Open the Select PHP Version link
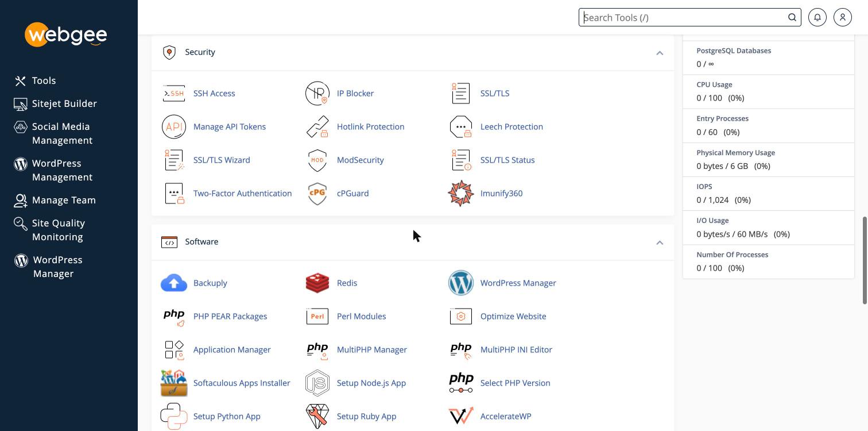Viewport: 868px width, 431px height. pos(516,383)
